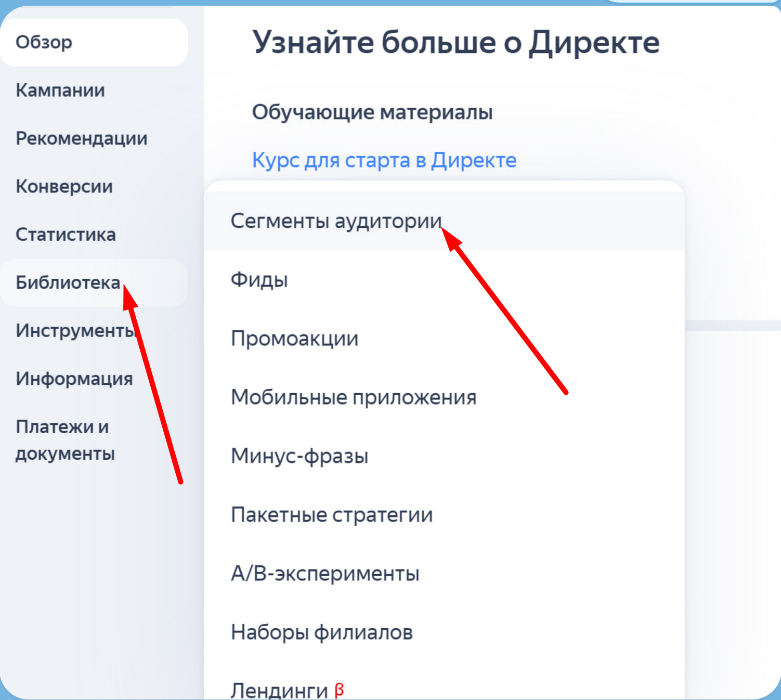781x700 pixels.
Task: Open the Обзор section
Action: (94, 42)
